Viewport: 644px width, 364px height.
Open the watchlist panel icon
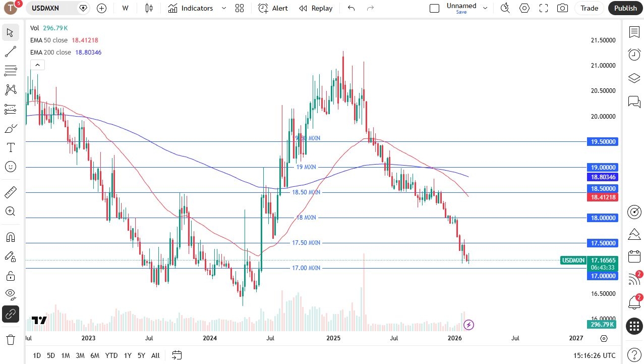(x=634, y=32)
